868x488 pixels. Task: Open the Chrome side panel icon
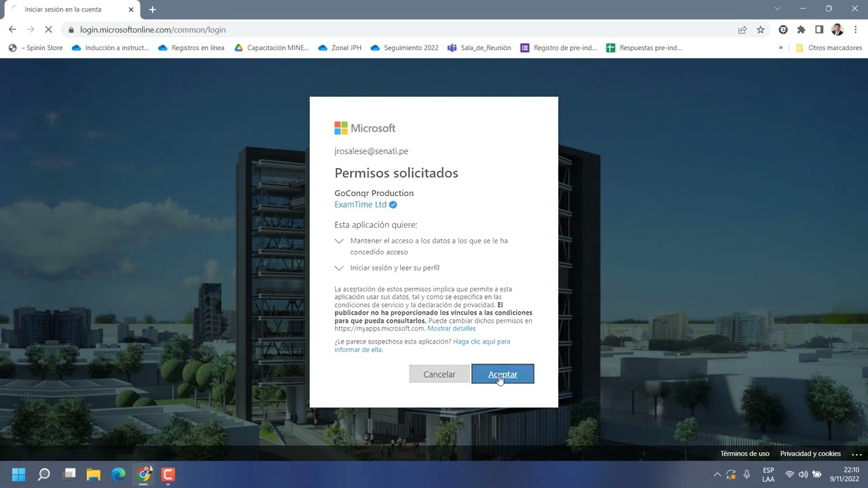tap(819, 30)
